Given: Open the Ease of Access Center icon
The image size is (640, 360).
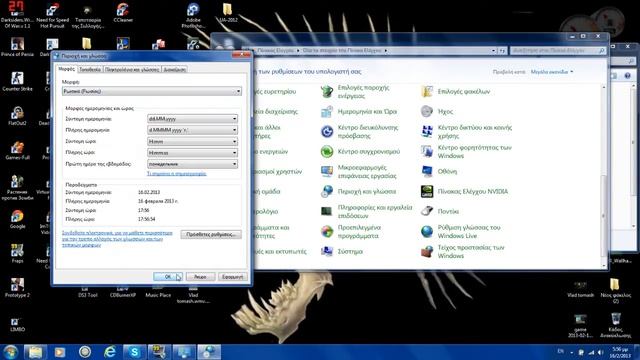Looking at the screenshot, I should 327,131.
